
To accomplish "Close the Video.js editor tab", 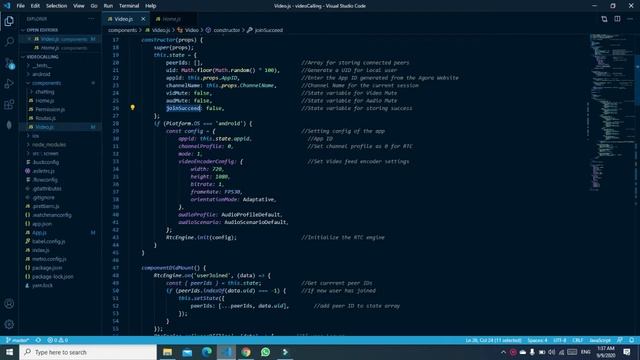I will point(143,19).
